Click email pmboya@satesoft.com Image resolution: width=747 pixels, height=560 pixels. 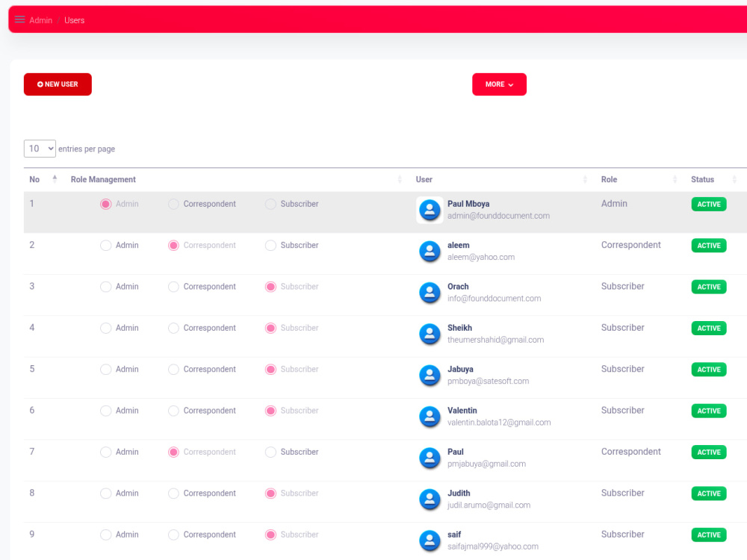[488, 382]
